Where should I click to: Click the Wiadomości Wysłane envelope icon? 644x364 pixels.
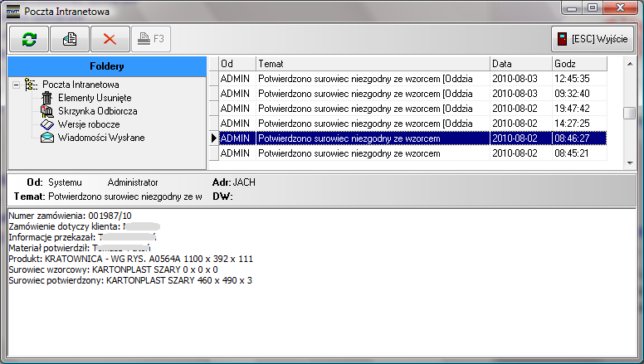[x=47, y=138]
